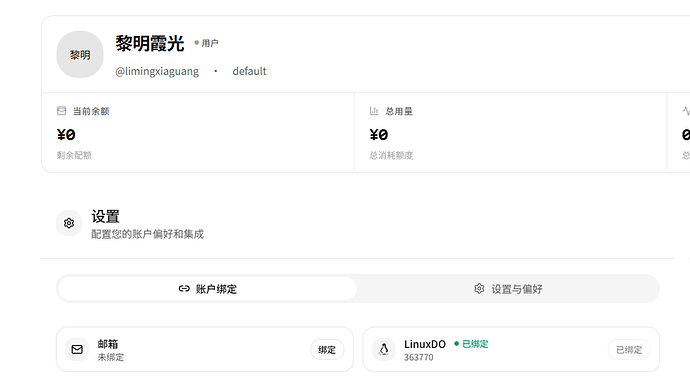Click the username @limingxiaguang
The height and width of the screenshot is (378, 690).
tap(157, 71)
